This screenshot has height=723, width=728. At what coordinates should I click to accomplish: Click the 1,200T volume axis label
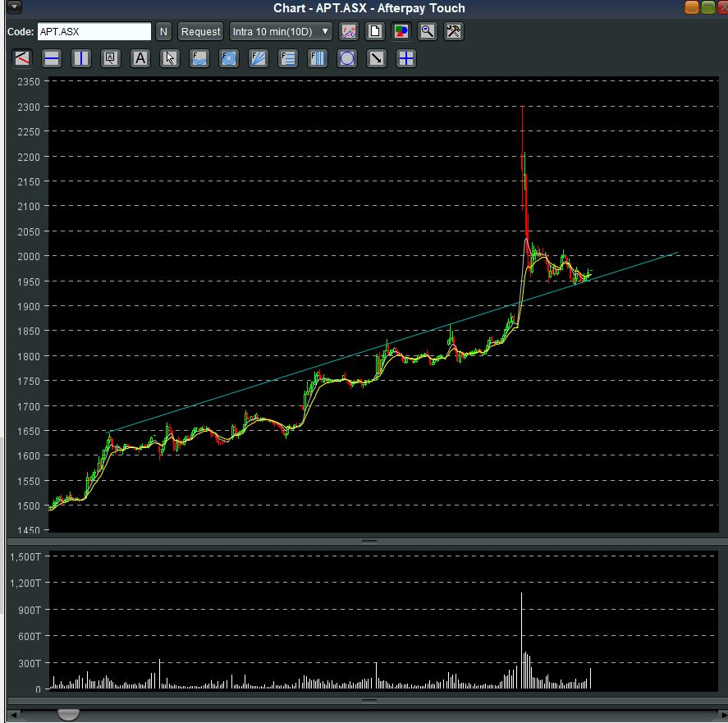[26, 583]
